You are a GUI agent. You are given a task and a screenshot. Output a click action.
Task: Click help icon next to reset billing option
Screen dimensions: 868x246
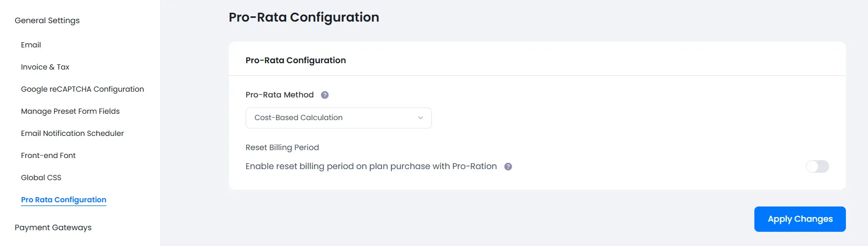[508, 166]
